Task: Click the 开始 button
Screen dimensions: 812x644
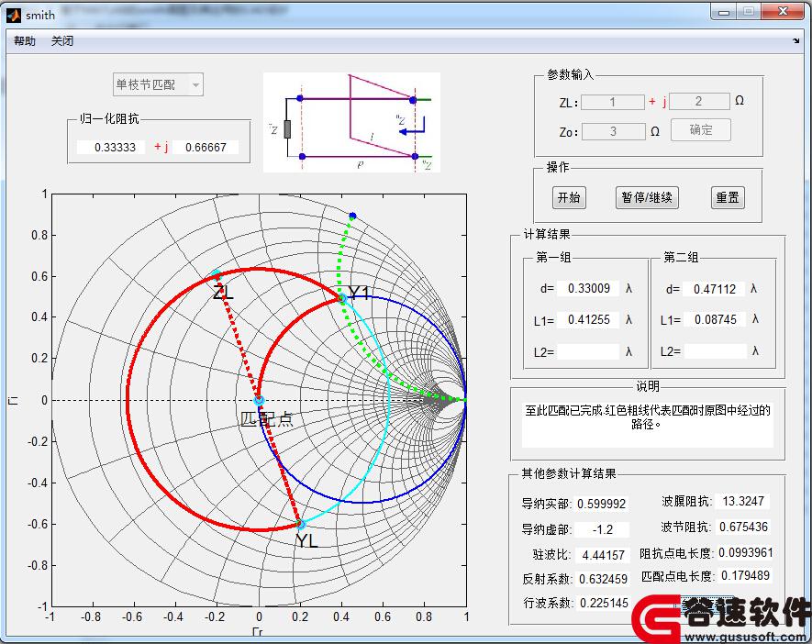Action: [569, 197]
